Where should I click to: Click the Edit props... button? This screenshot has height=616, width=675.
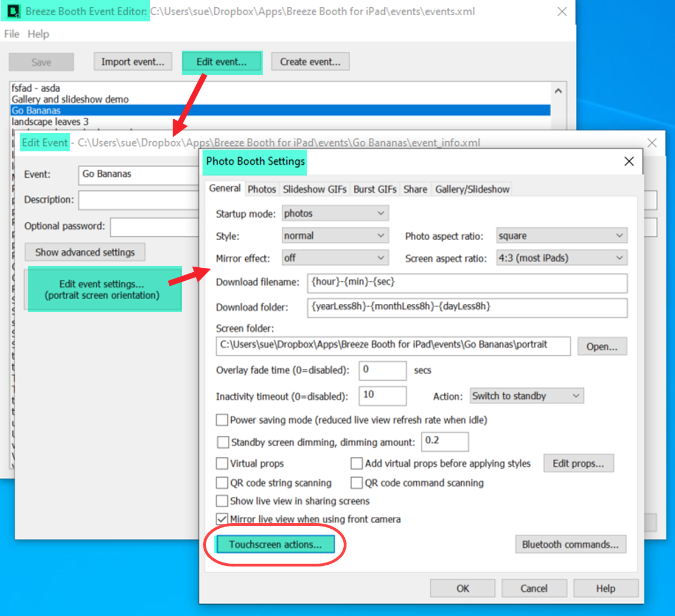click(578, 464)
